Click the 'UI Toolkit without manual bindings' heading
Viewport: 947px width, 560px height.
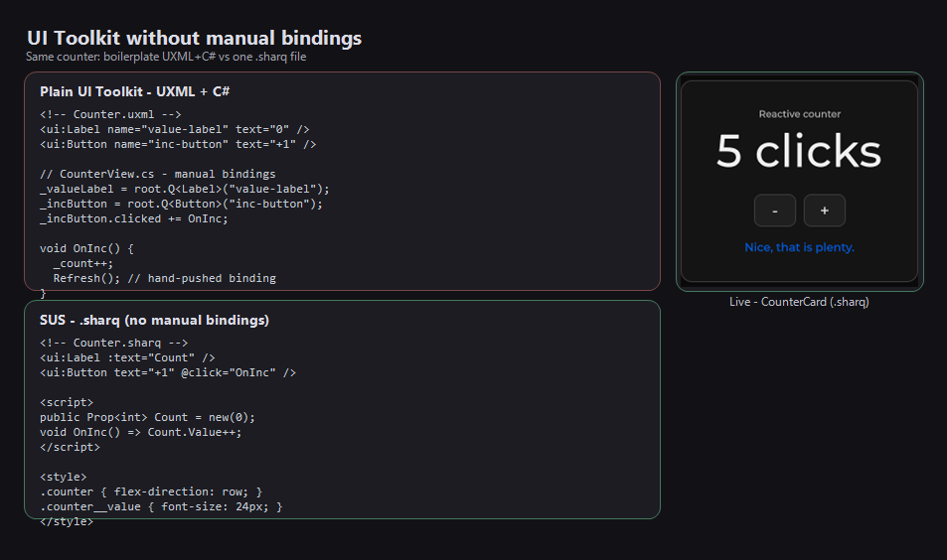coord(195,38)
